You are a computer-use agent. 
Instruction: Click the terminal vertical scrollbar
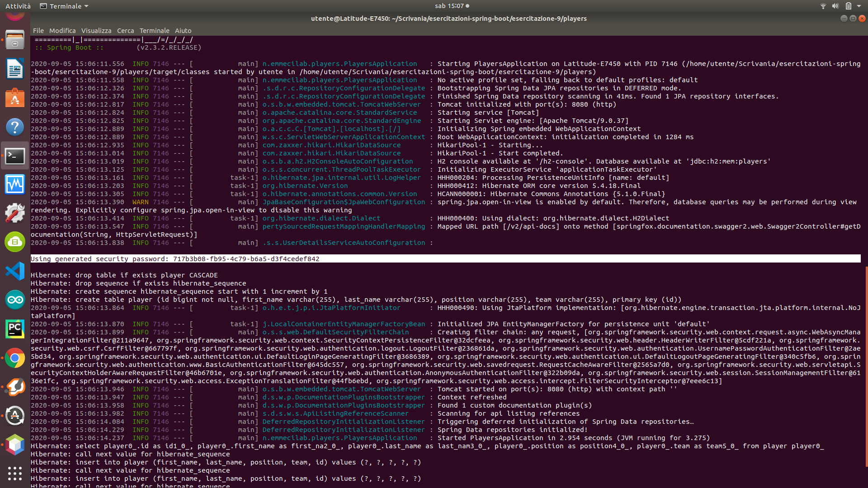tap(866, 366)
